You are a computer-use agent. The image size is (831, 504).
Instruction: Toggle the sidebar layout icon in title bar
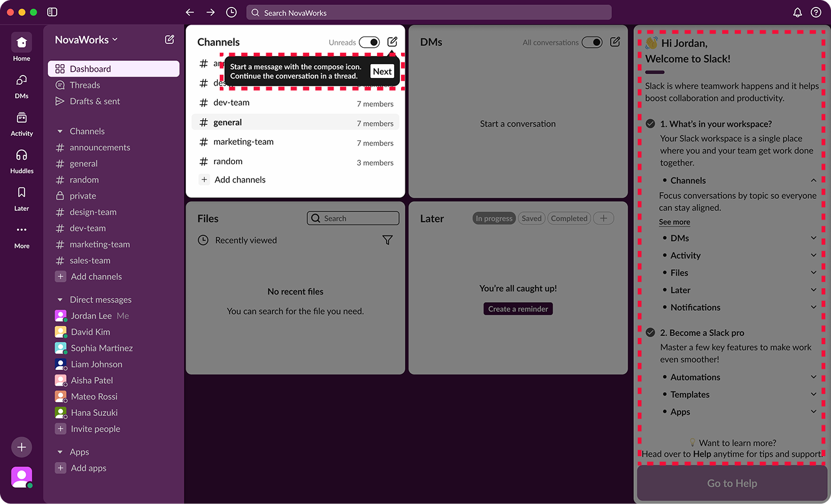tap(52, 12)
